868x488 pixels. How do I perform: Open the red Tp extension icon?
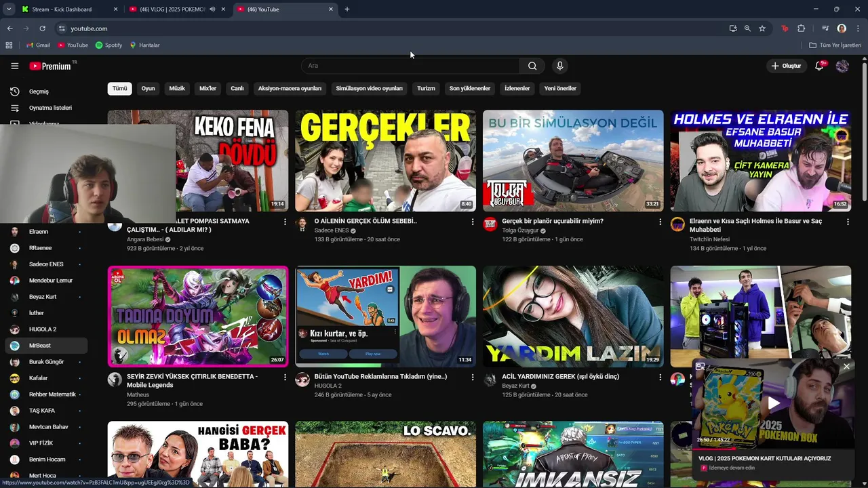(x=785, y=28)
